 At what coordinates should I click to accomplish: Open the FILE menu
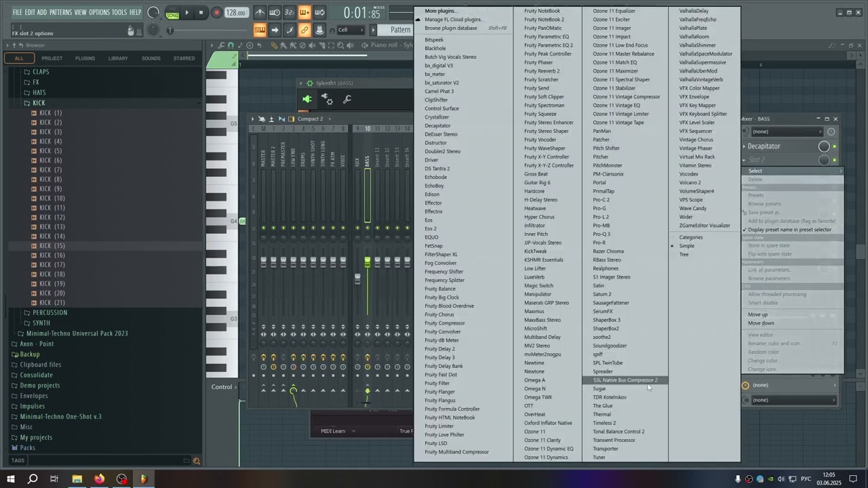(x=18, y=12)
